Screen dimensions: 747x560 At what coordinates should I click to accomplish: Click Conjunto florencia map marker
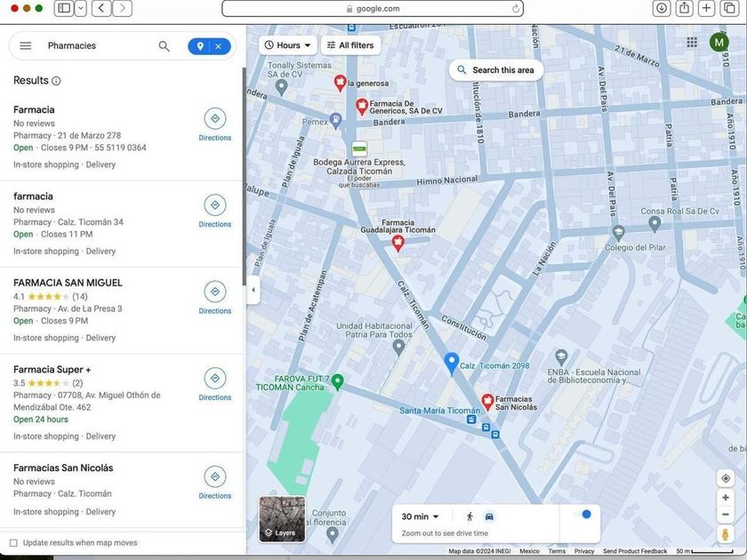click(332, 535)
